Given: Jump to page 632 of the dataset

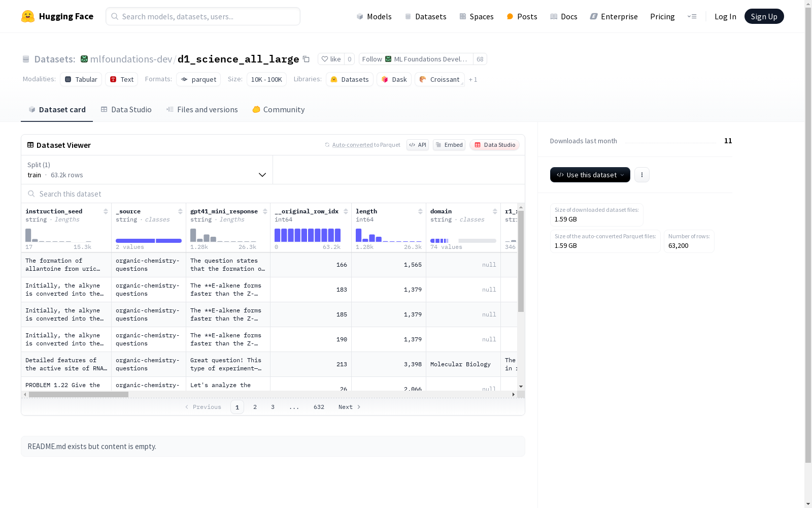Looking at the screenshot, I should (x=319, y=407).
